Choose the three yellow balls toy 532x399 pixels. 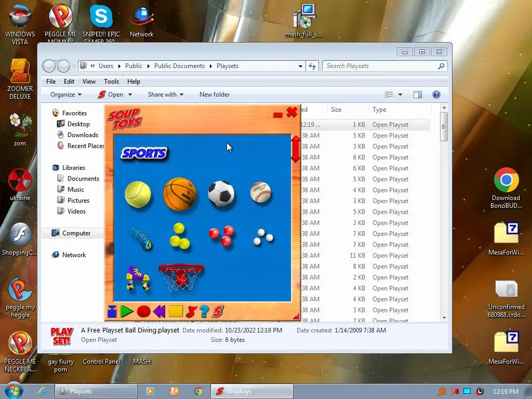[x=179, y=236]
